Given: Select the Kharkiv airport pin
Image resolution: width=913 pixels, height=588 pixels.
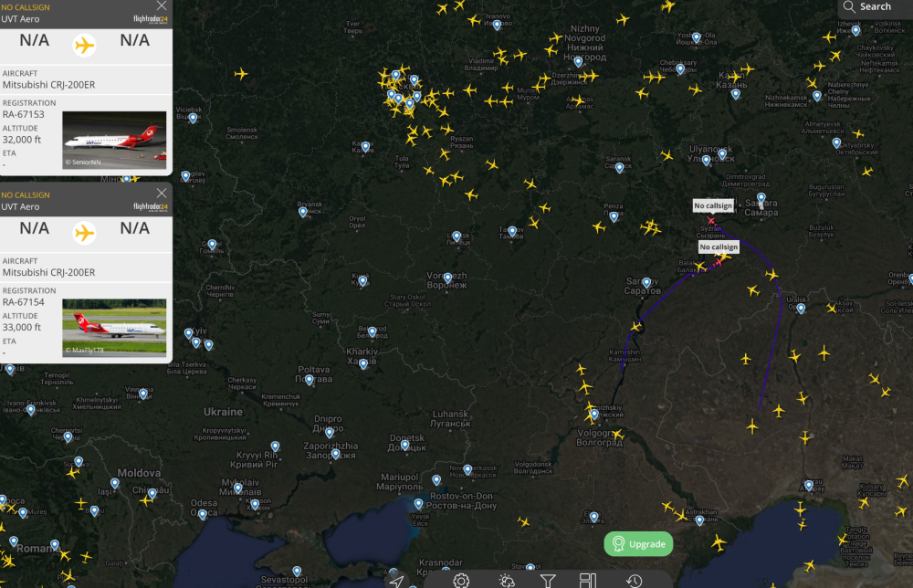Looking at the screenshot, I should pyautogui.click(x=362, y=362).
